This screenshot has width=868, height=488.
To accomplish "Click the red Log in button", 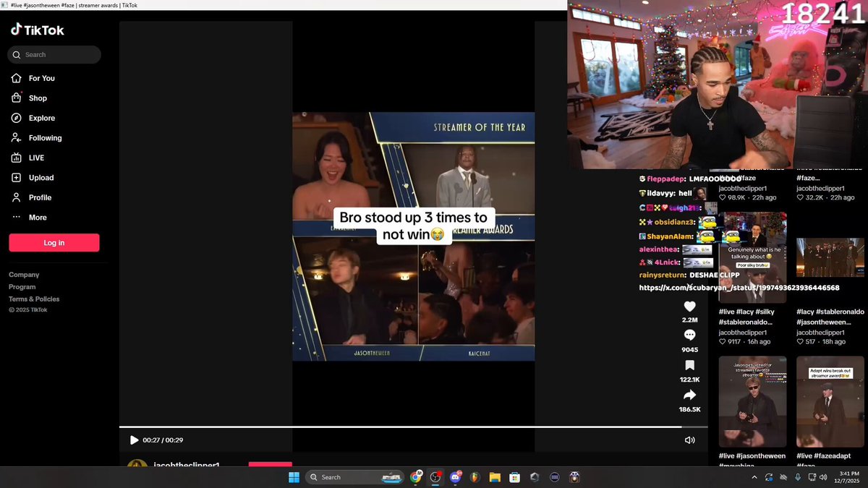I will click(x=54, y=243).
